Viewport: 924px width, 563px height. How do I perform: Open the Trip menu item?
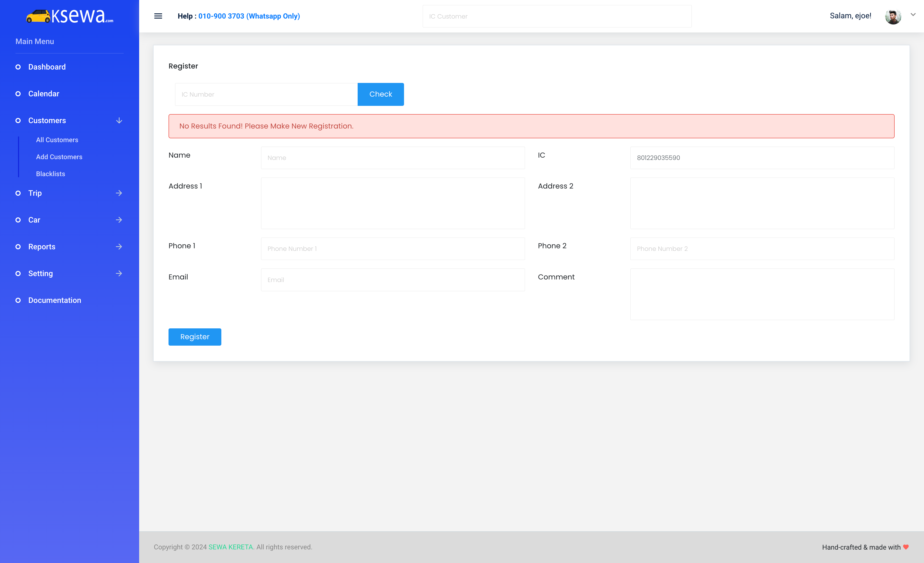(35, 193)
